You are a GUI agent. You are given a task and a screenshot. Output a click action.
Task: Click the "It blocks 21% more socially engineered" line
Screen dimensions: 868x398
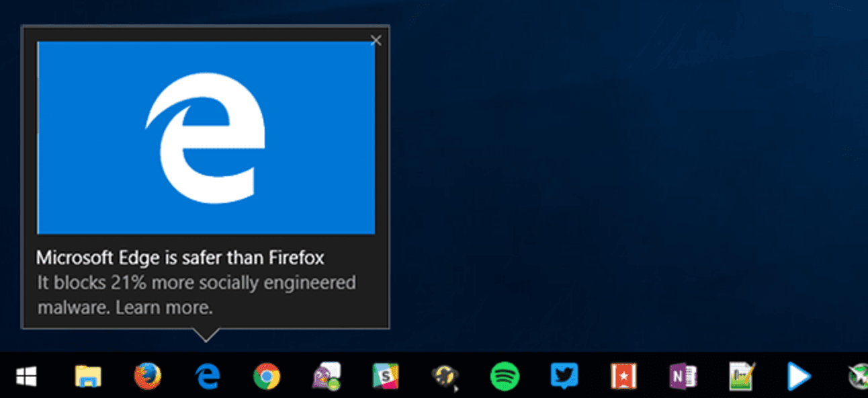coord(196,283)
